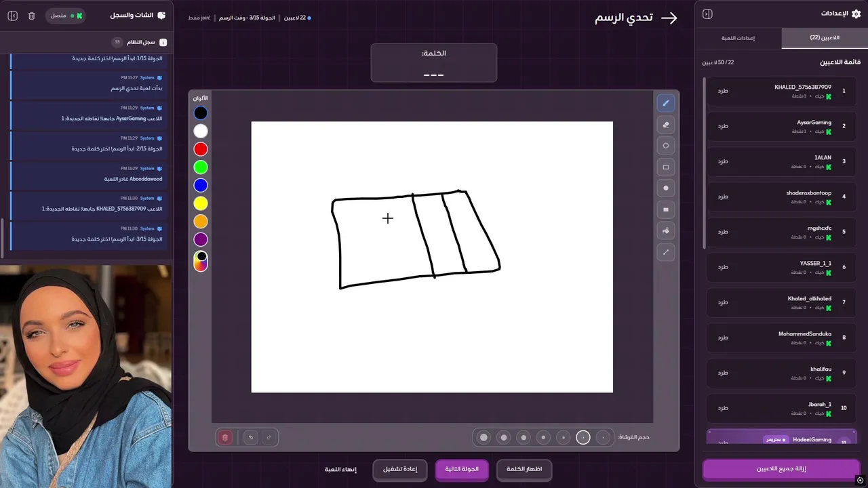Click the info icon beside سجل النظام
Screen dimensions: 868x488
pos(163,42)
